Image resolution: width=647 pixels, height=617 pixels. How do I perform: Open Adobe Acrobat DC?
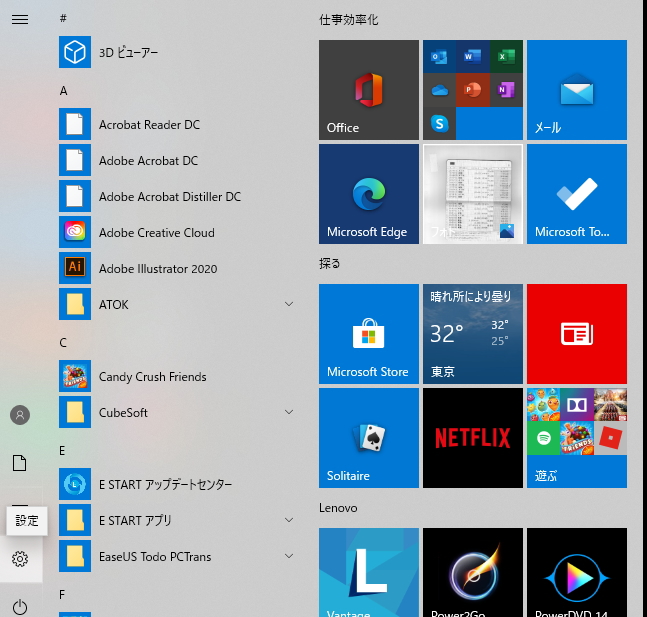177,160
